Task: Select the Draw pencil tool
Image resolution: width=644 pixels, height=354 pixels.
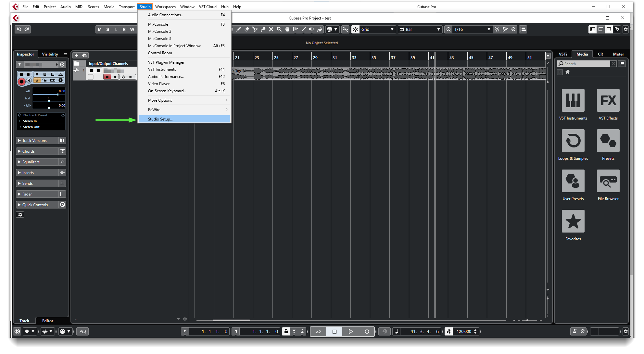Action: pos(238,30)
